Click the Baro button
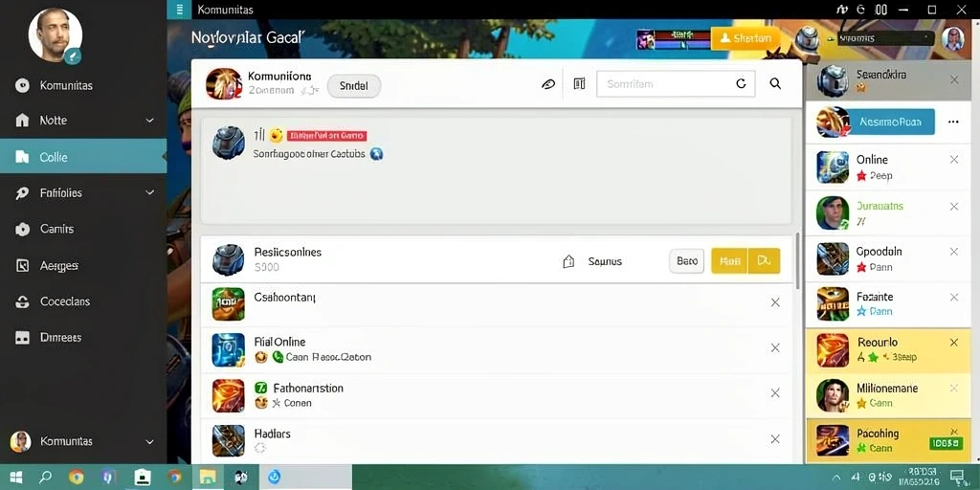The width and height of the screenshot is (980, 490). (687, 261)
